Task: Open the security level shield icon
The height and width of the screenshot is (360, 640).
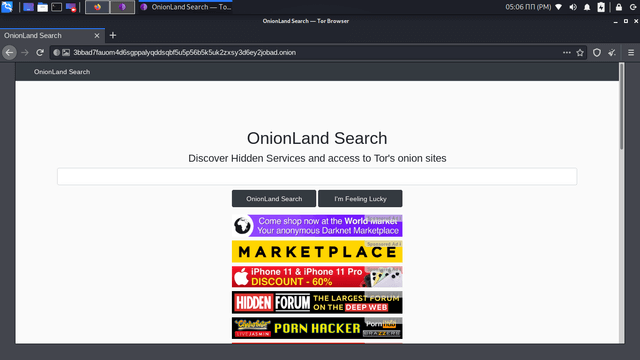Action: pyautogui.click(x=597, y=53)
